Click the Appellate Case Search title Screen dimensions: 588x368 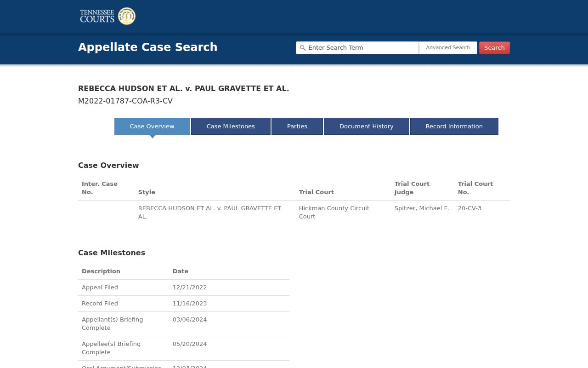click(148, 47)
